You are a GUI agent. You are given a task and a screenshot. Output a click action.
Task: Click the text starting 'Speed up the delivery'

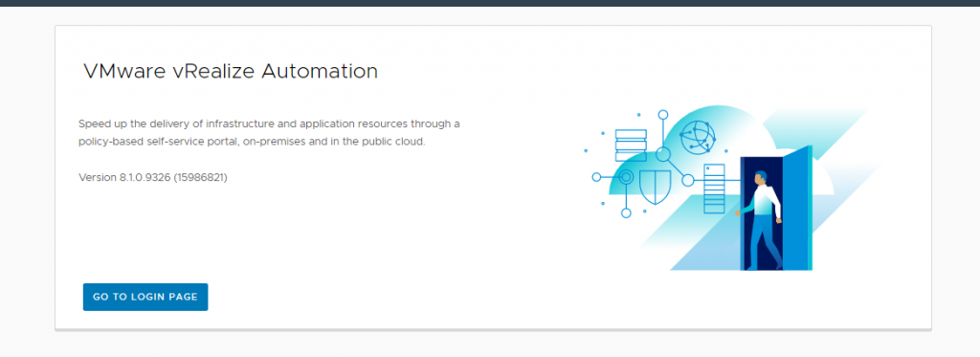(269, 132)
